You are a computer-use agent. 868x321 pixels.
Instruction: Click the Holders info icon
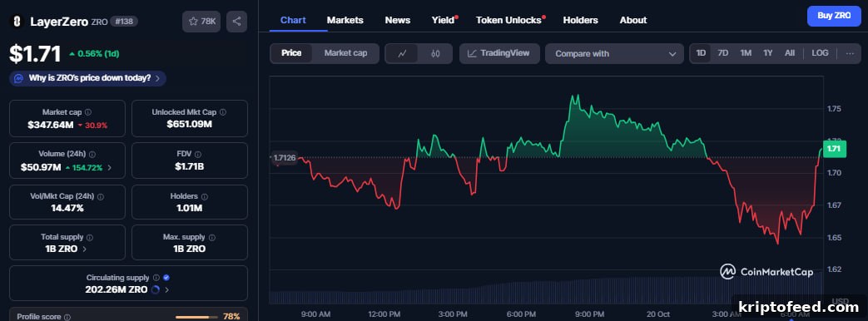click(x=204, y=196)
